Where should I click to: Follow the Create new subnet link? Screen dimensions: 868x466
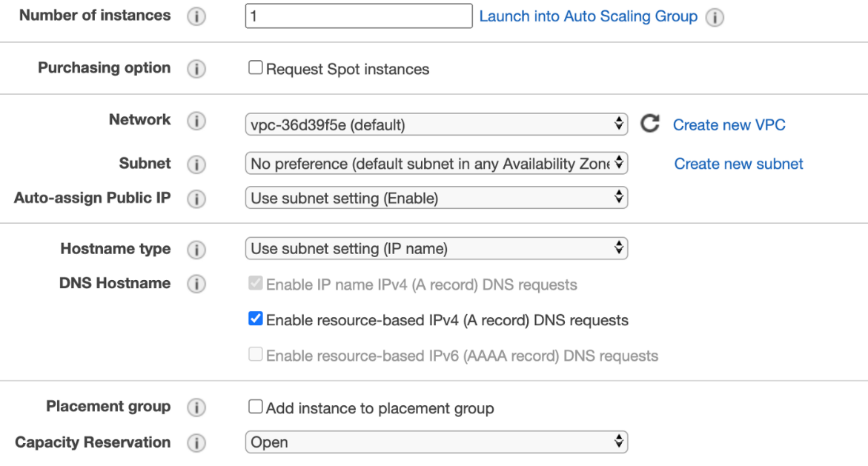(738, 164)
